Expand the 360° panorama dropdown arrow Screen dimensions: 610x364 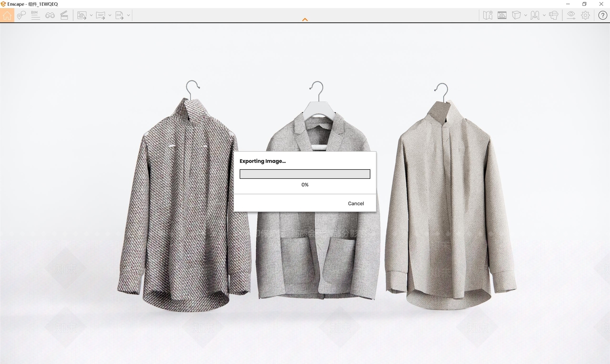pyautogui.click(x=110, y=16)
